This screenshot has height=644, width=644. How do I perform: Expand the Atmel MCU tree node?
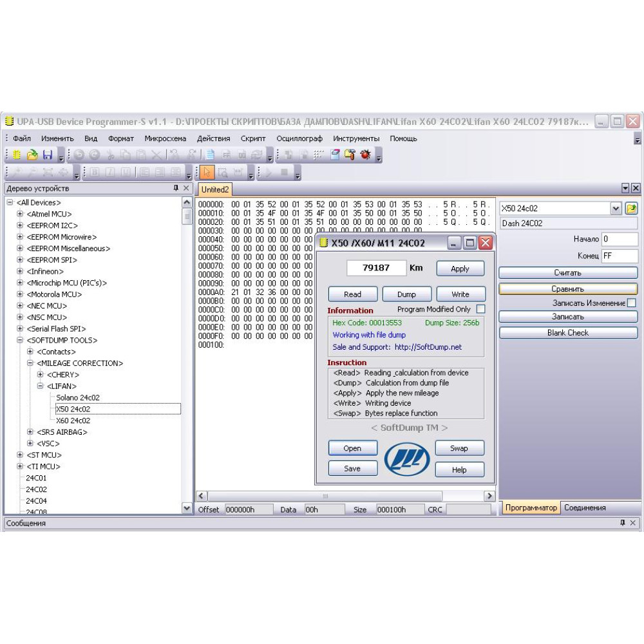tap(20, 214)
